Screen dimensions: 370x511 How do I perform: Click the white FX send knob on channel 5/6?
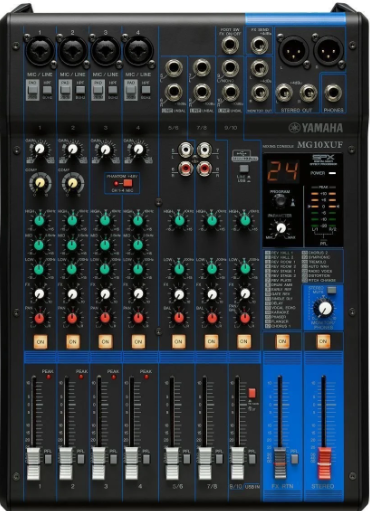[179, 294]
